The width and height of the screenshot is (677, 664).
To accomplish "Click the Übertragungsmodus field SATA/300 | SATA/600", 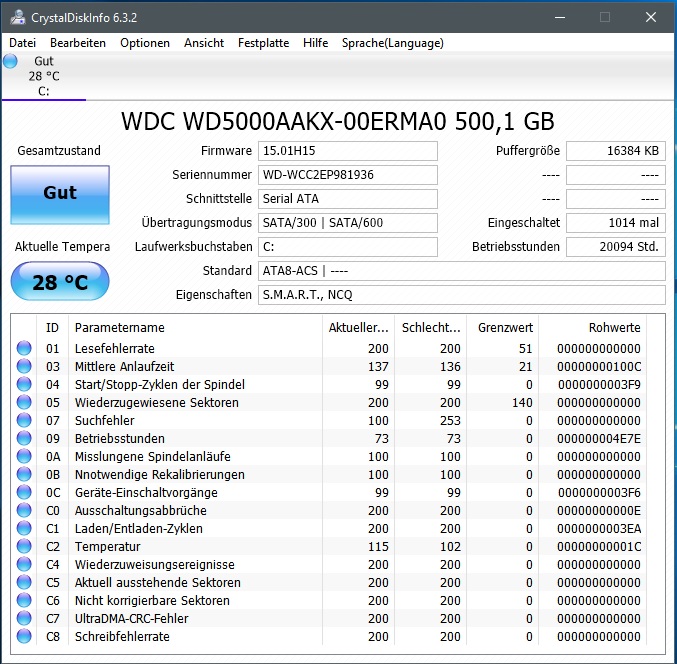I will [348, 223].
